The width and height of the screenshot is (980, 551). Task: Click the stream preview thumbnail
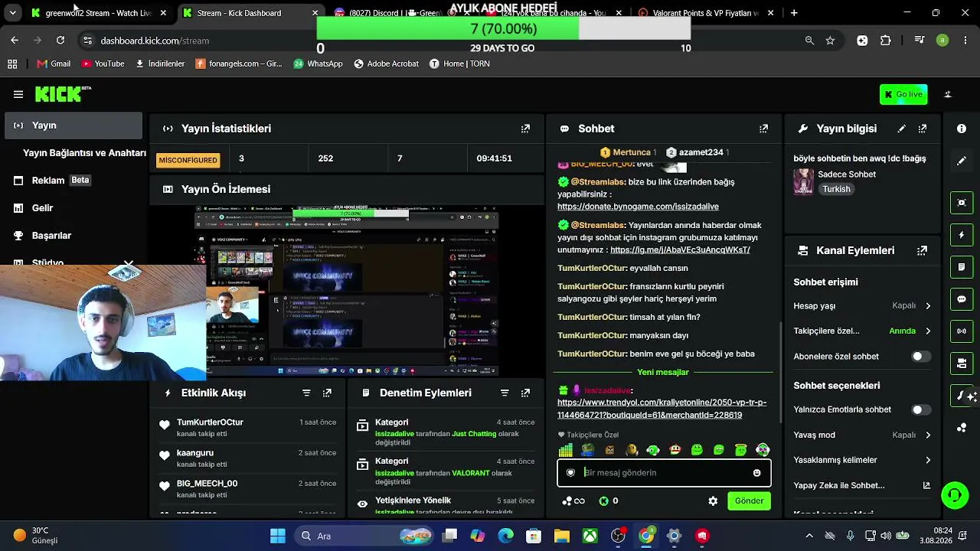point(346,292)
